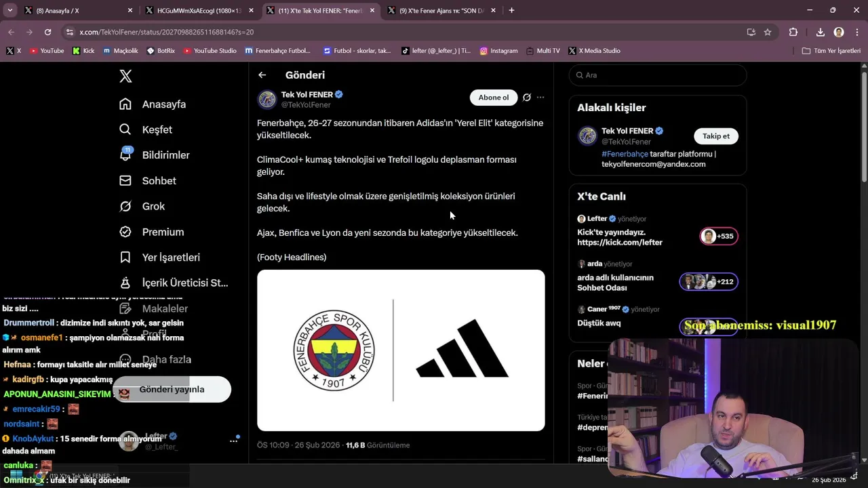
Task: Open the lefter TikTok bookmark
Action: pyautogui.click(x=436, y=51)
